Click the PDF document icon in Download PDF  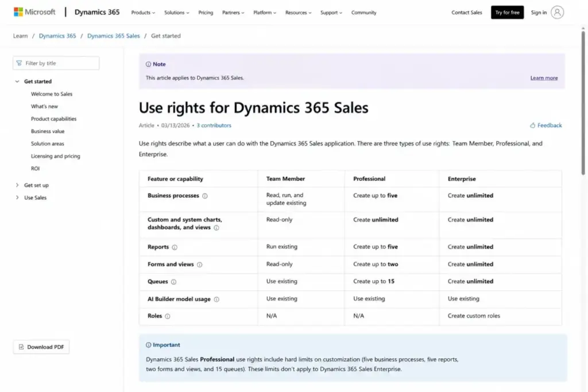coord(21,347)
